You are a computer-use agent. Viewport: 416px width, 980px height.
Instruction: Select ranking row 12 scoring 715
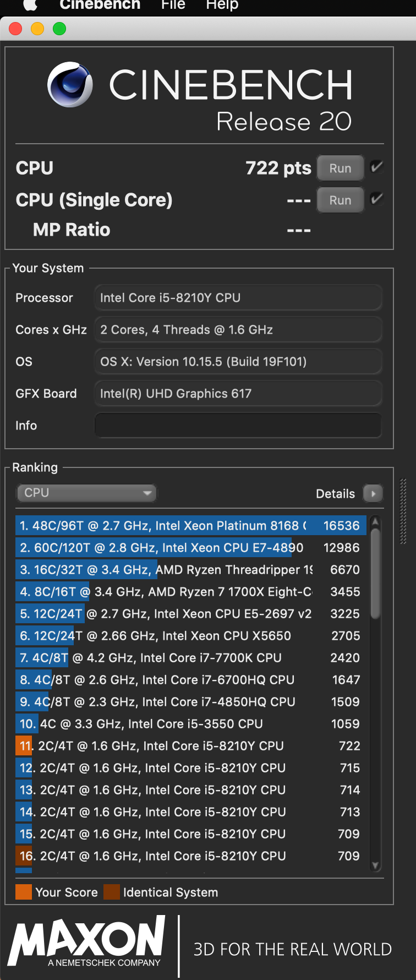191,768
